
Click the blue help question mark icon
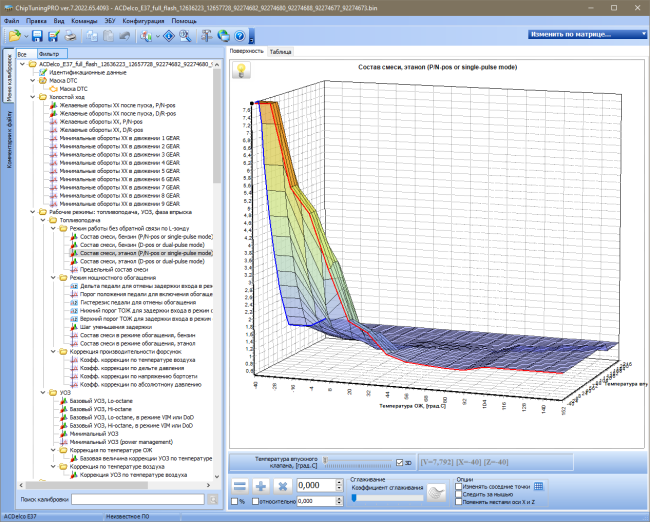coord(240,36)
